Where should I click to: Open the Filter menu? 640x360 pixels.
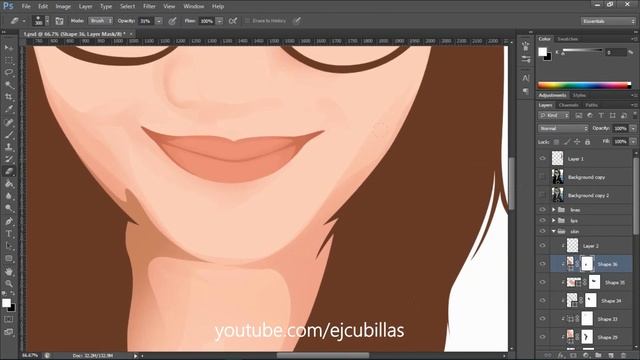(x=149, y=6)
